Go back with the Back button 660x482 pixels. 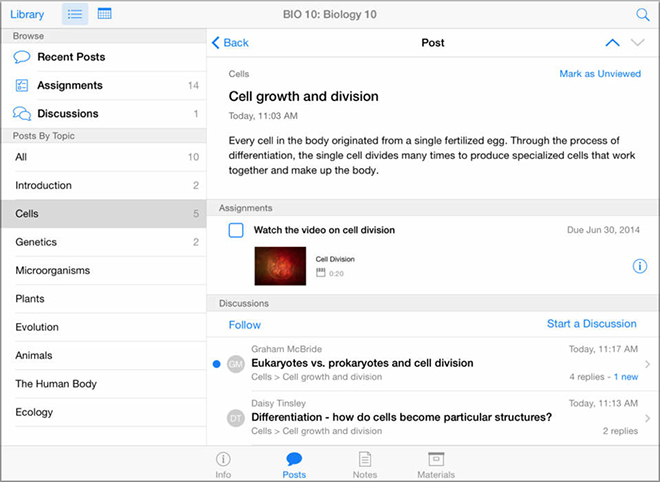pos(230,43)
